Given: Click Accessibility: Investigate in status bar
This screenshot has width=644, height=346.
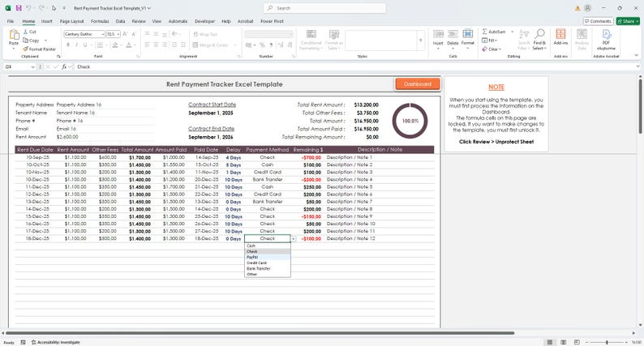Looking at the screenshot, I should point(56,342).
